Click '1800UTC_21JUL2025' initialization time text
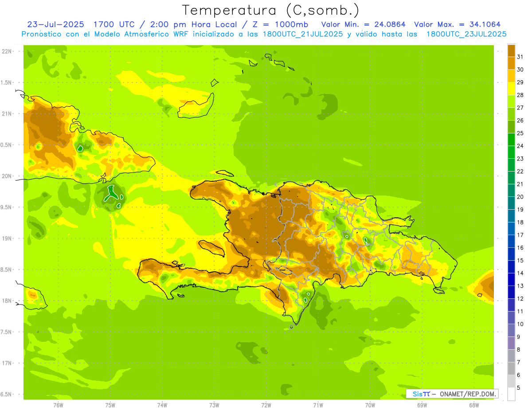Image resolution: width=532 pixels, height=411 pixels. pyautogui.click(x=302, y=34)
